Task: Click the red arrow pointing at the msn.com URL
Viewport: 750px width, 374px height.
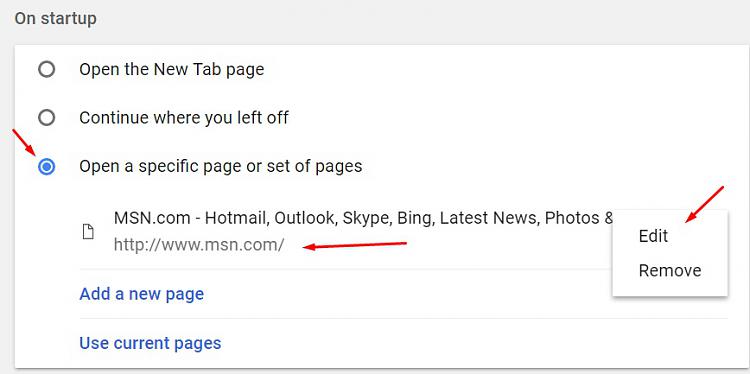Action: [x=355, y=245]
